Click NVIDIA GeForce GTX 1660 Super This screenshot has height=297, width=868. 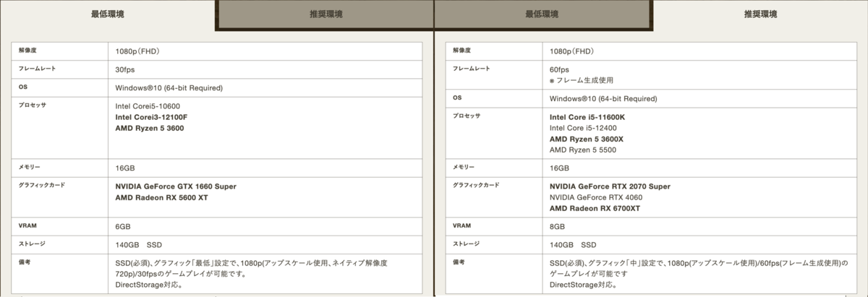click(x=176, y=186)
